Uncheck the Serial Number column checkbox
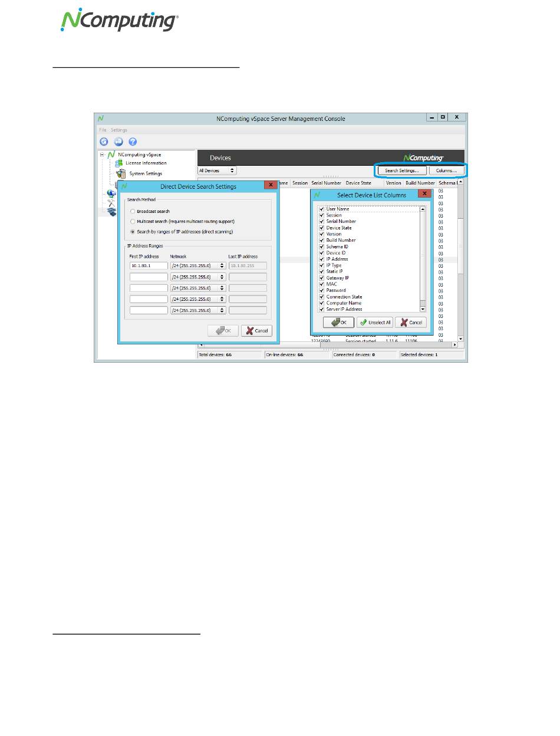Screen dimensions: 560x736 pyautogui.click(x=321, y=221)
